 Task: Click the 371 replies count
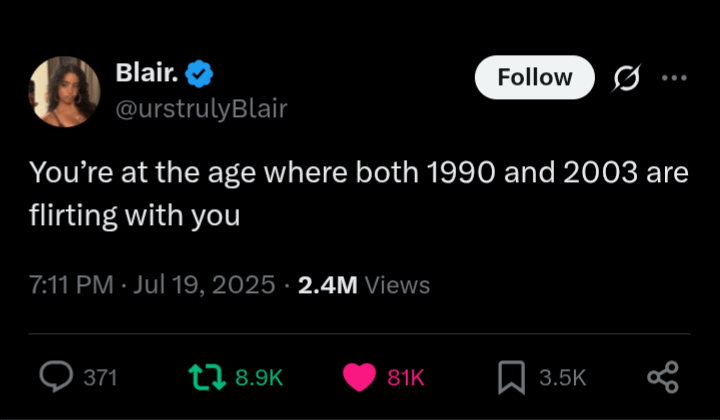tap(100, 377)
